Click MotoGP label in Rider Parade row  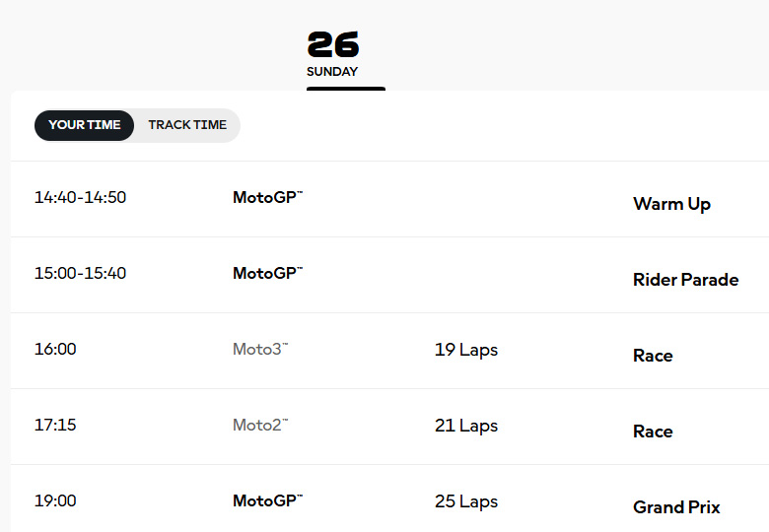point(267,273)
